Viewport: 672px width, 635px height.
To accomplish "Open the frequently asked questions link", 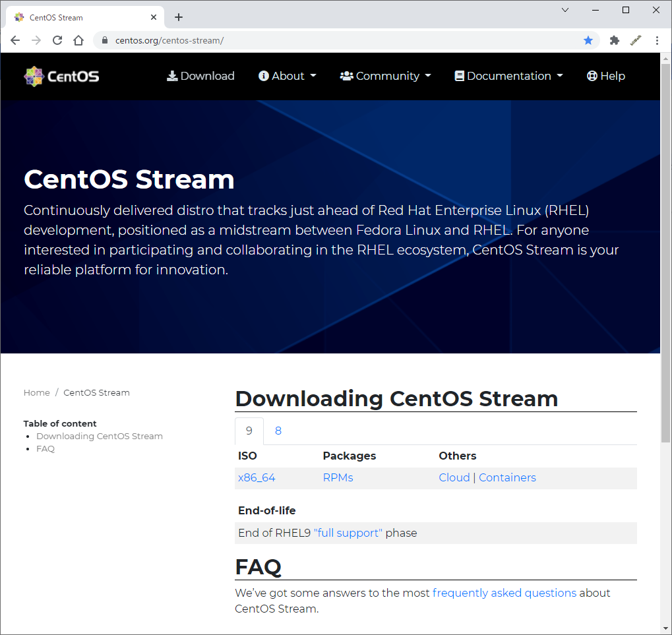I will tap(504, 593).
